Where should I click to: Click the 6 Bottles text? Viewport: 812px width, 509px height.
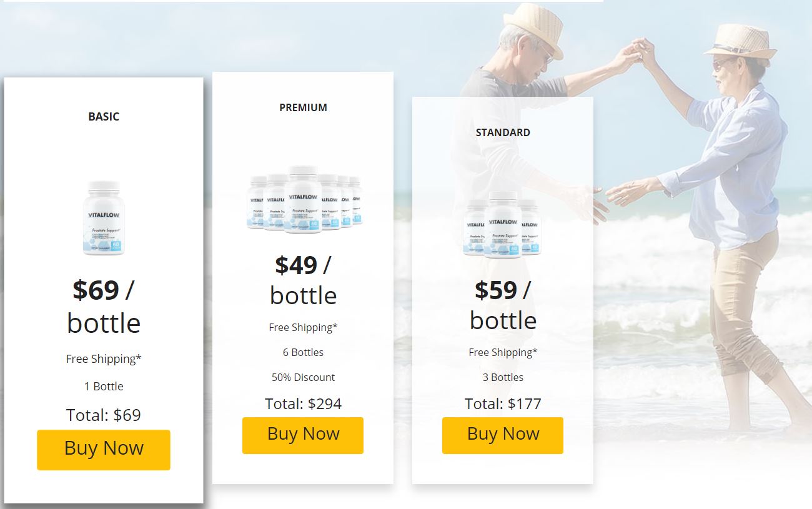click(x=303, y=352)
